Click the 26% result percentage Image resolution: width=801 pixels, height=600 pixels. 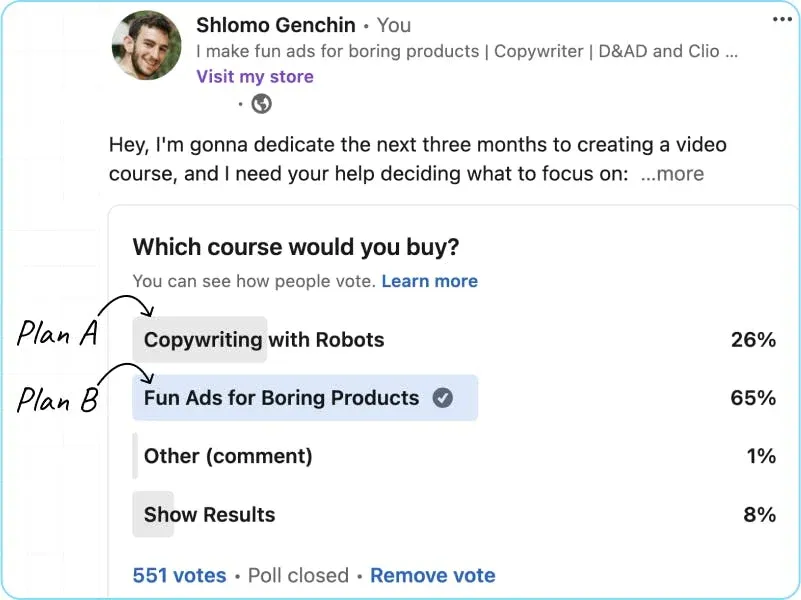click(753, 340)
